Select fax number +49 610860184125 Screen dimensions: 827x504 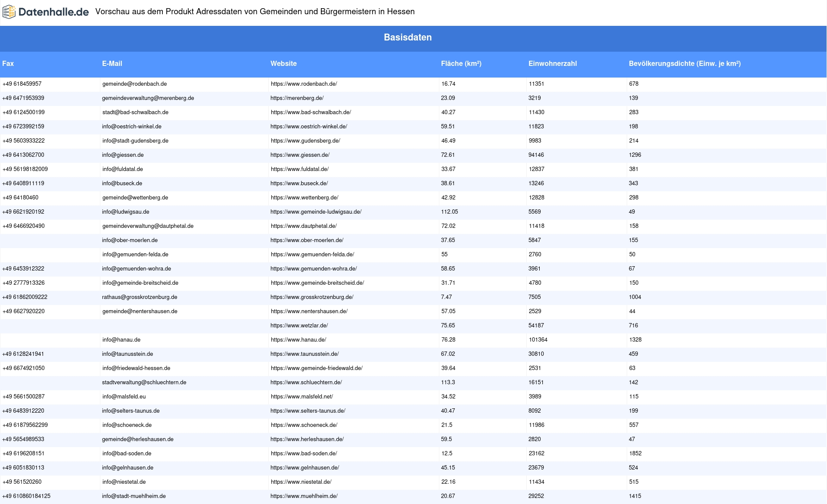pos(26,496)
